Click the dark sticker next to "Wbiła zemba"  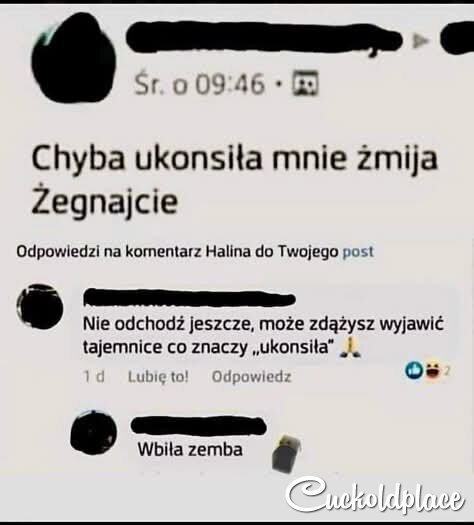pos(286,453)
